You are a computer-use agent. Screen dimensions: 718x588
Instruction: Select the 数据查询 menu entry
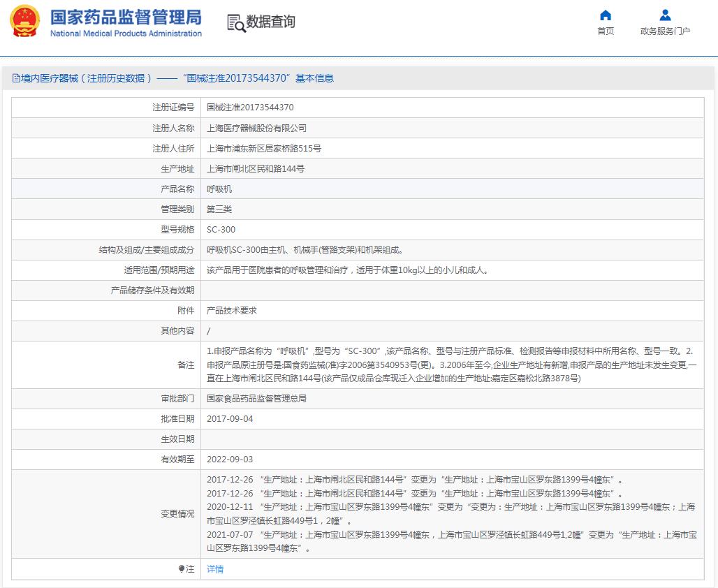(x=271, y=22)
